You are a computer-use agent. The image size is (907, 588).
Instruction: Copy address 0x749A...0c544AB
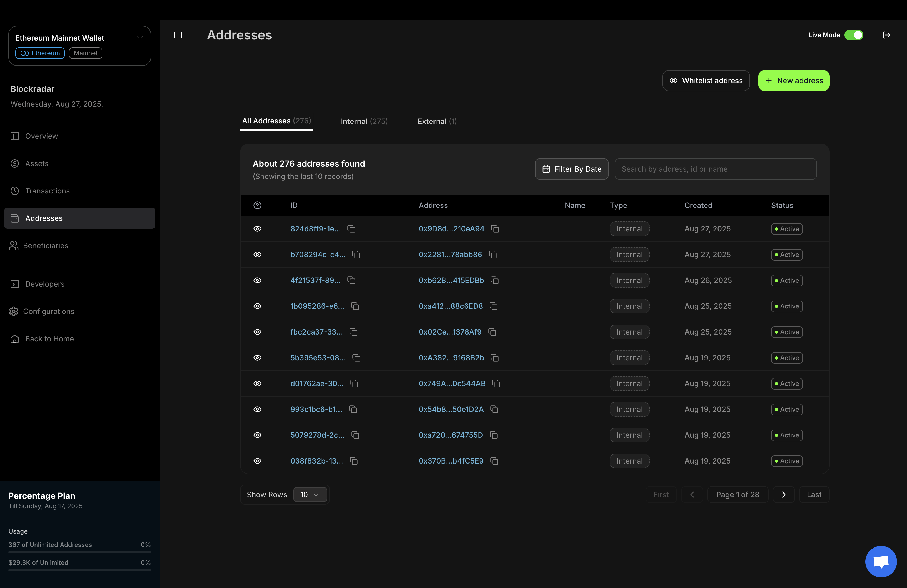496,384
